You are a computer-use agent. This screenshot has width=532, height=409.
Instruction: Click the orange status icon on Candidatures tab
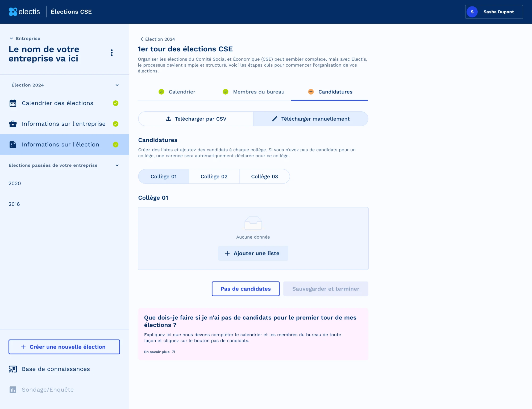tap(311, 92)
